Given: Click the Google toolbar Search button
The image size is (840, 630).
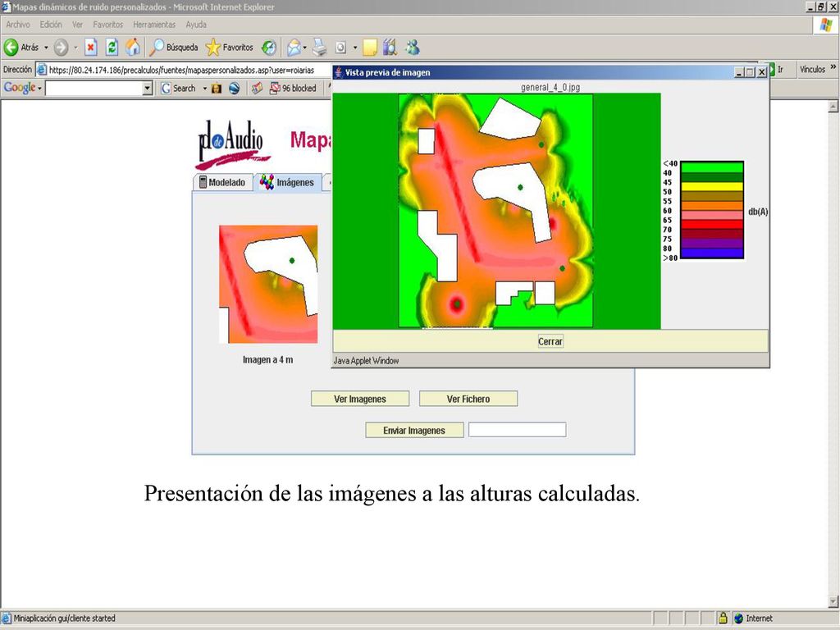Looking at the screenshot, I should tap(179, 89).
